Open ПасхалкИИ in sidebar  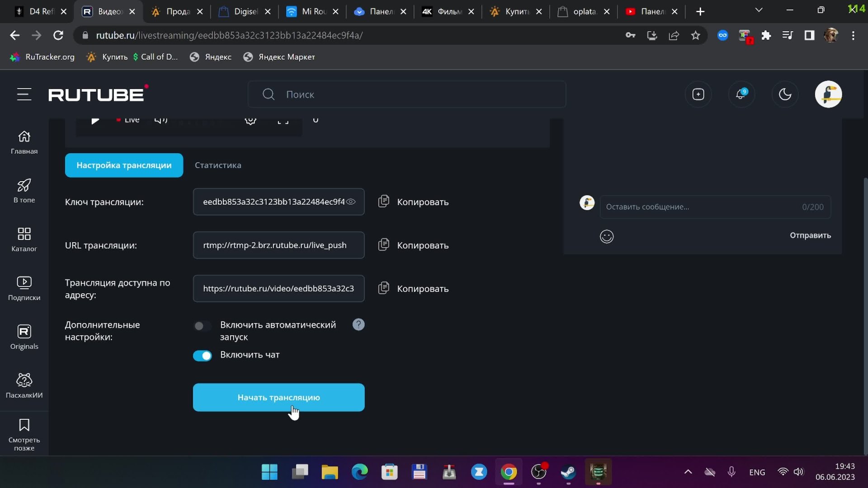[x=24, y=385]
